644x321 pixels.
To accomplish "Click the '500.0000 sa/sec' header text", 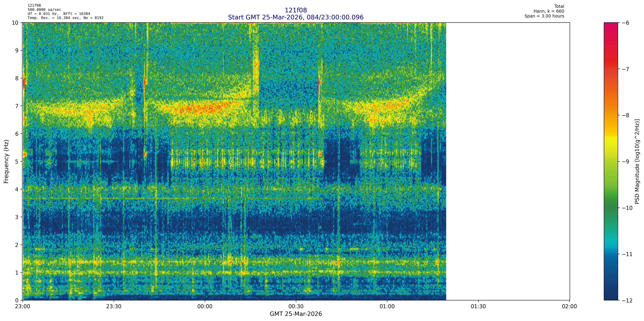I will click(44, 10).
